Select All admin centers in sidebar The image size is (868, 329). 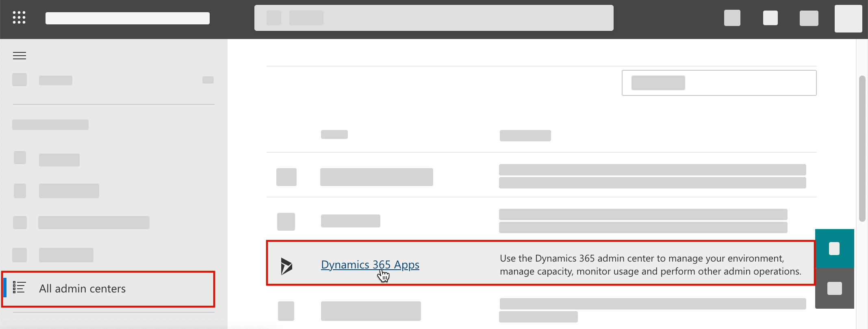point(108,289)
